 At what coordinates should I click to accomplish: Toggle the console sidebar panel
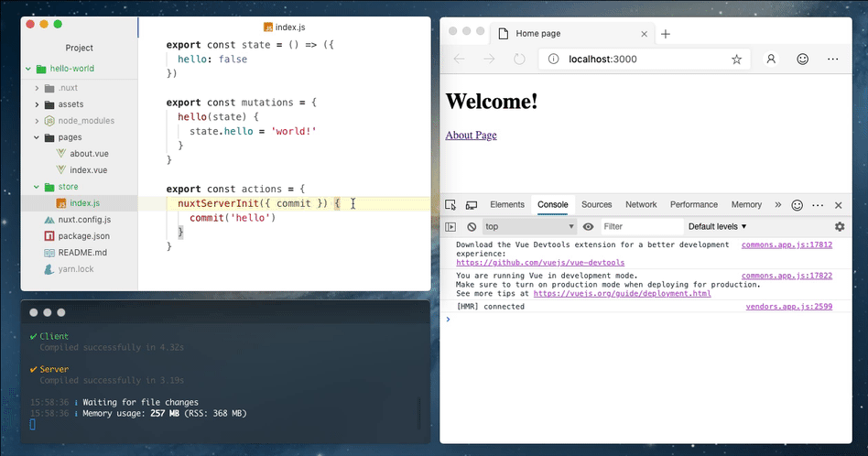pos(450,226)
